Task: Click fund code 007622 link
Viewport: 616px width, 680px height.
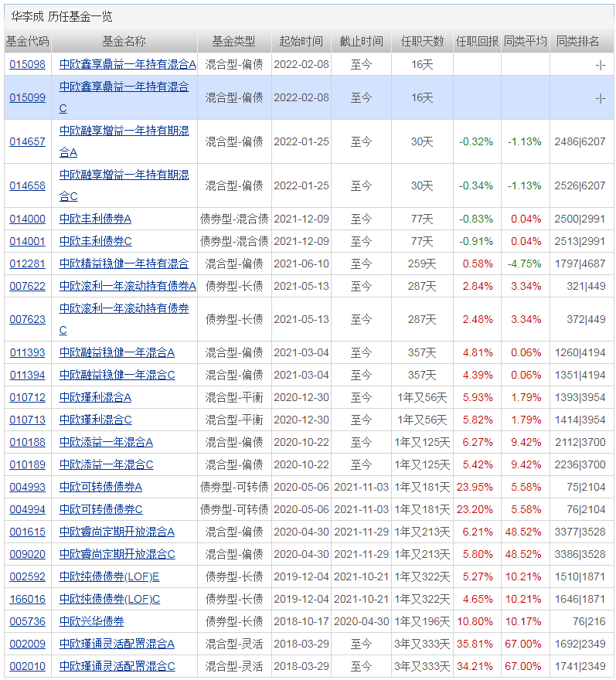Action: [x=27, y=286]
